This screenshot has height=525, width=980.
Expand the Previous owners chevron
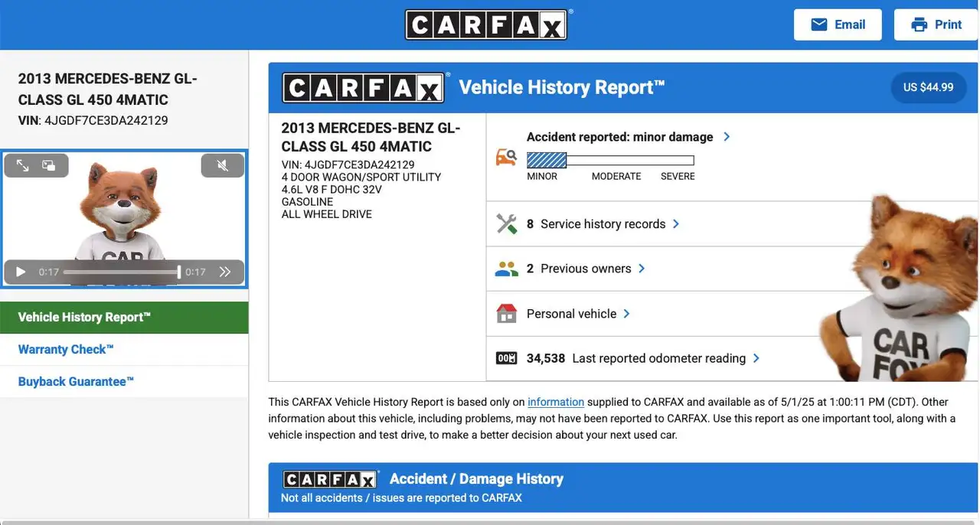642,269
